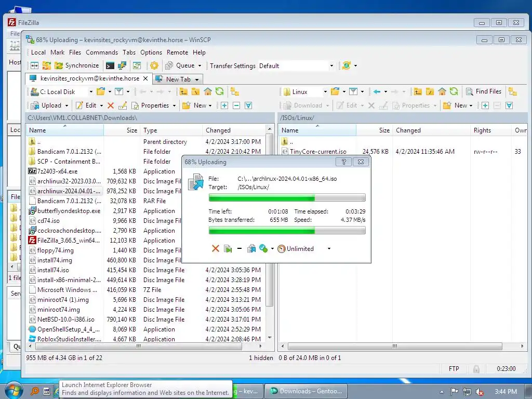Select the NetBSD-10.0-i386.iso file
The image size is (532, 399).
coord(66,320)
